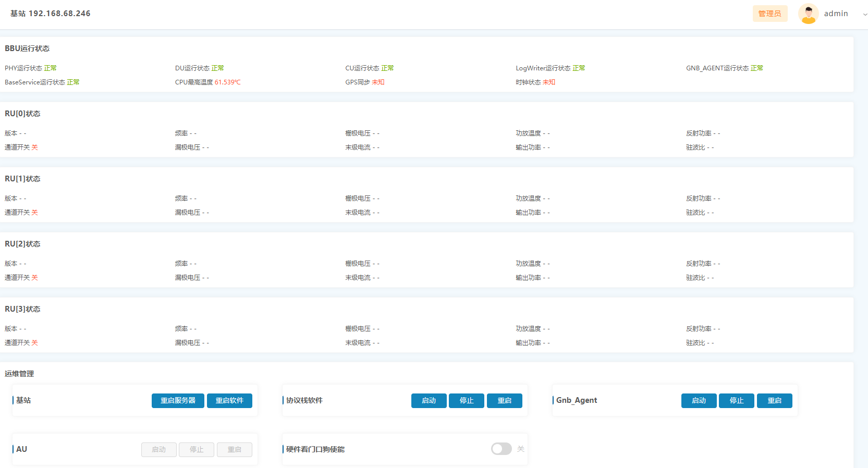Start Gnb_Agent with 启动 button
This screenshot has height=468, width=868.
(x=699, y=400)
